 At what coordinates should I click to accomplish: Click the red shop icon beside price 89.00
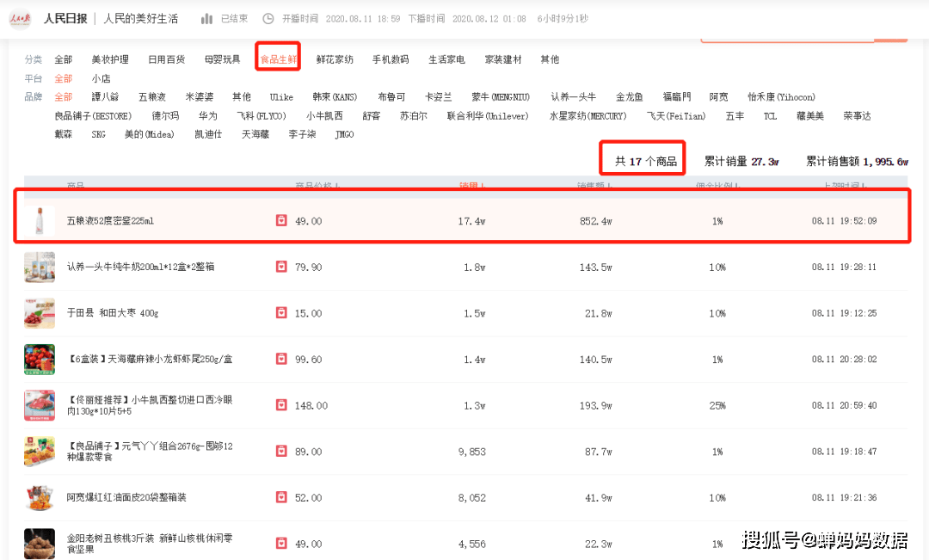coord(280,452)
